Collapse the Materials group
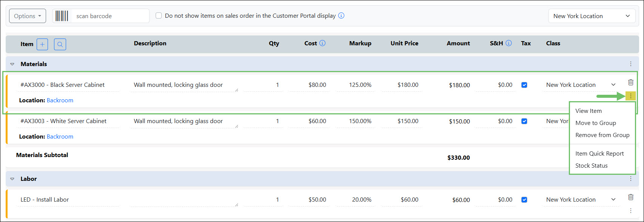Viewport: 644px width, 222px height. click(x=12, y=64)
